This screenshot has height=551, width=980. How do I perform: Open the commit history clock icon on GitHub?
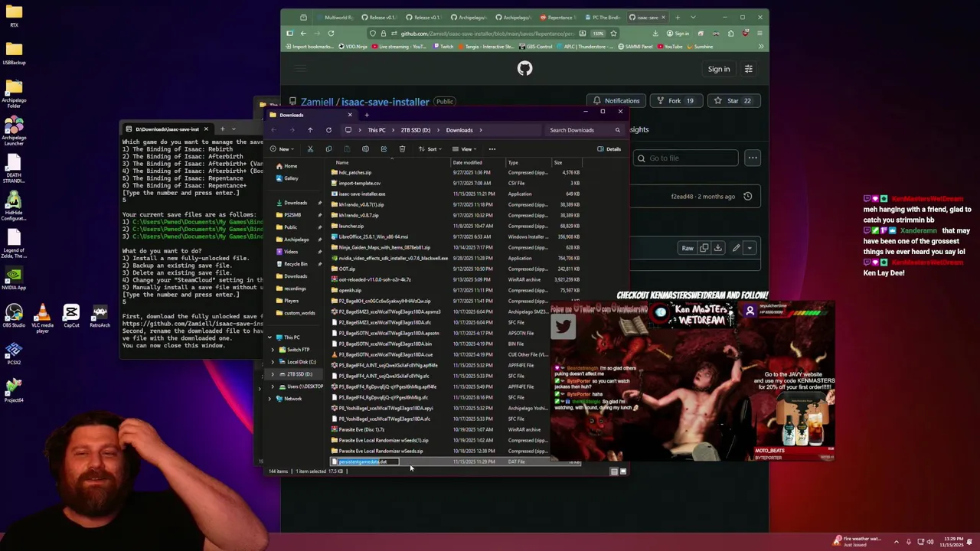747,197
